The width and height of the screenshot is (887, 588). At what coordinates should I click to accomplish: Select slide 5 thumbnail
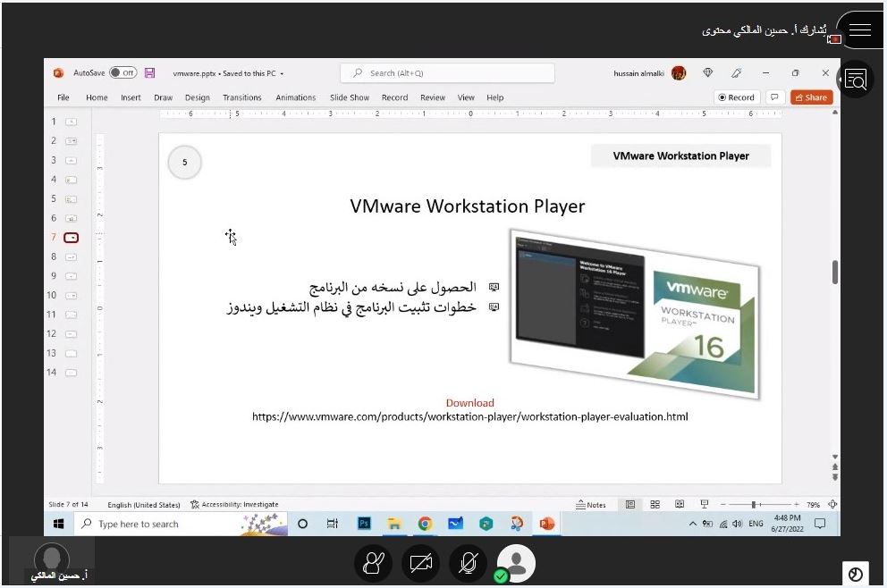coord(71,199)
